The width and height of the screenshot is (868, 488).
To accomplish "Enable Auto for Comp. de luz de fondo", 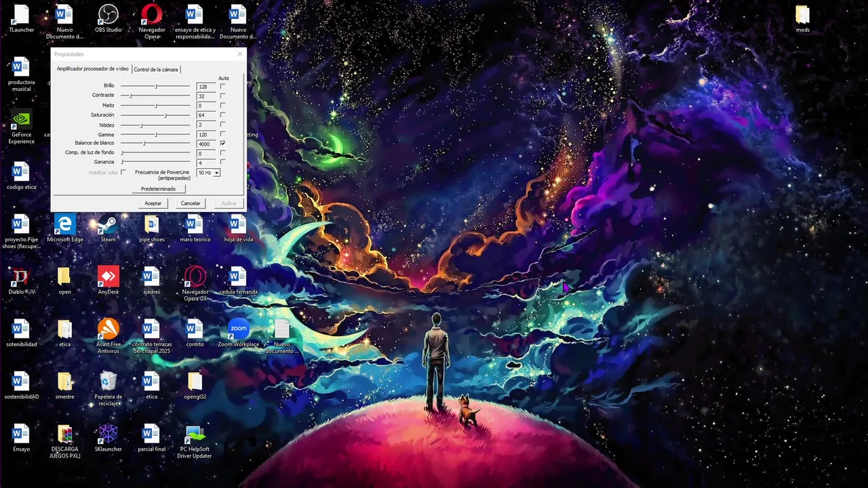I will (x=222, y=153).
